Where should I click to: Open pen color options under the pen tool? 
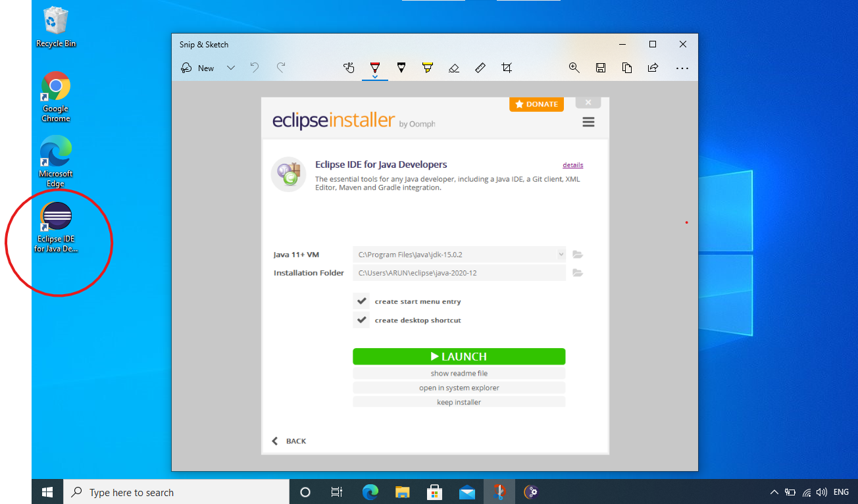point(374,76)
